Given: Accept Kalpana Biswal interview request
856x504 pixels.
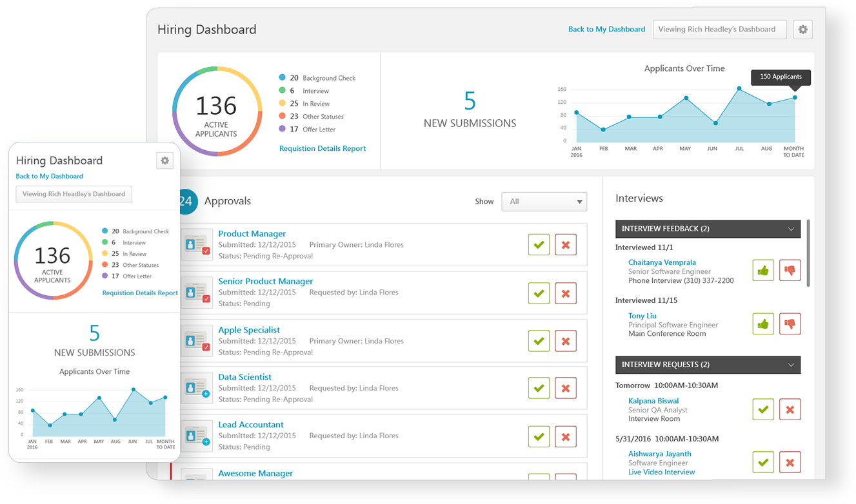Looking at the screenshot, I should pos(763,409).
